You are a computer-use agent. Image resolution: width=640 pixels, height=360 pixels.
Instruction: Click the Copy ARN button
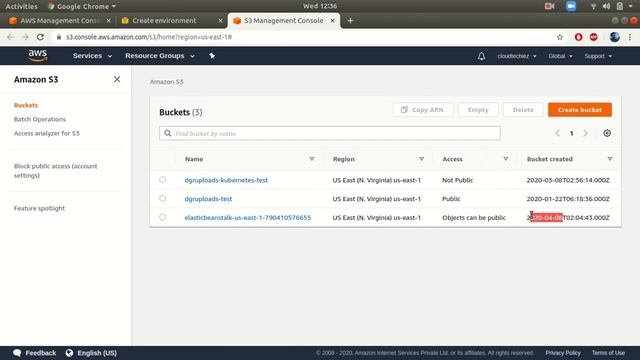point(423,109)
